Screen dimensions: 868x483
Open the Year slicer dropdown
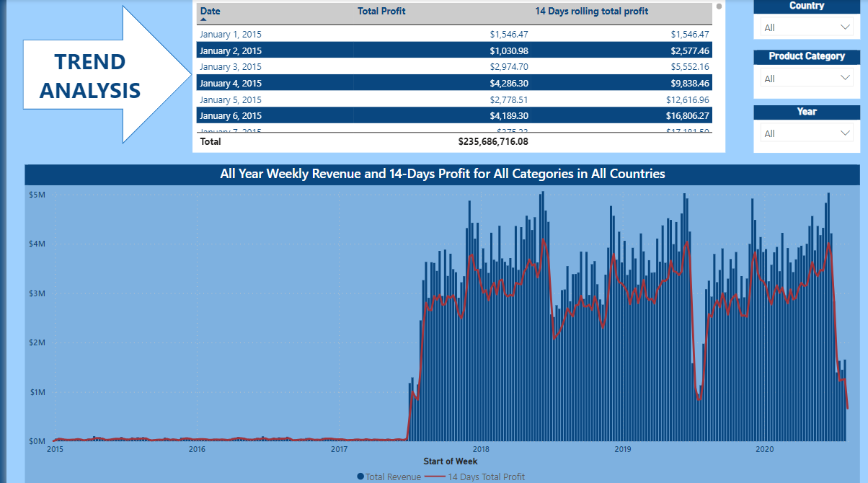pyautogui.click(x=807, y=133)
